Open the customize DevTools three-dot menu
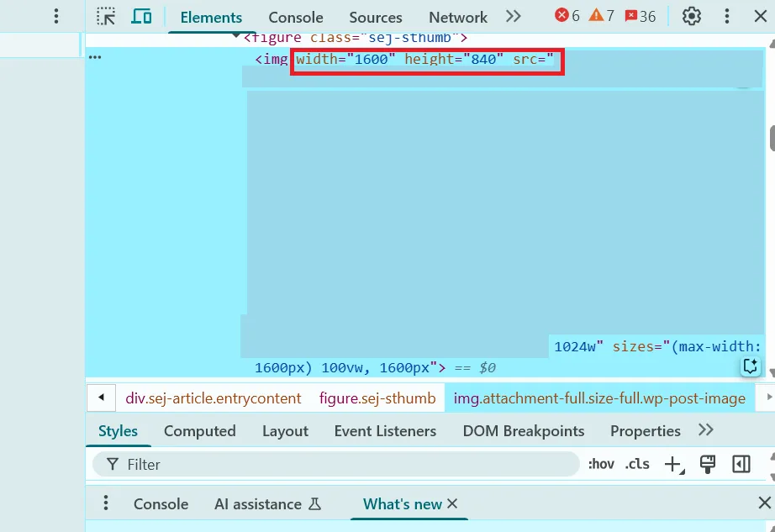775x532 pixels. click(730, 16)
